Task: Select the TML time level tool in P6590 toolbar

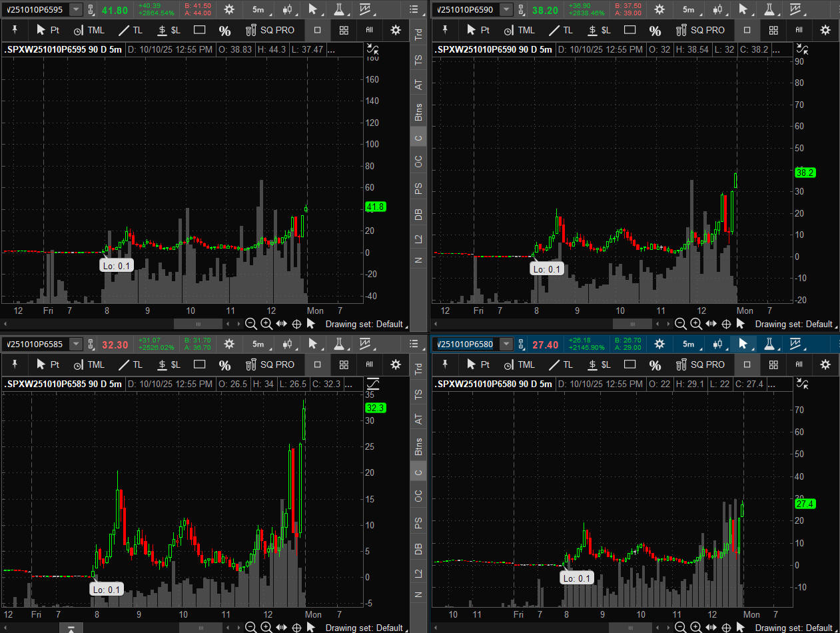Action: pyautogui.click(x=520, y=30)
